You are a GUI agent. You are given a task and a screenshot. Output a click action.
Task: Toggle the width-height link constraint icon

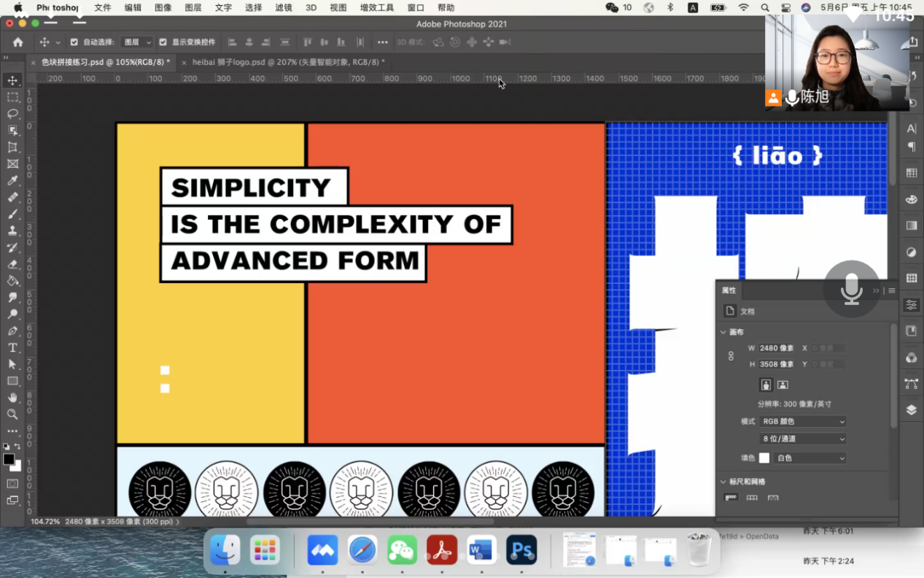point(731,356)
